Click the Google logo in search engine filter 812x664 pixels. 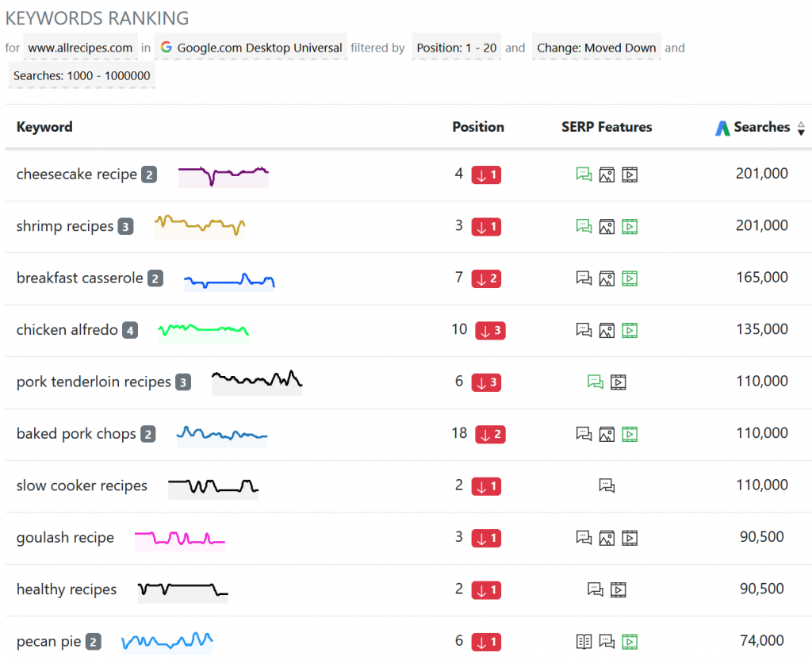tap(167, 47)
